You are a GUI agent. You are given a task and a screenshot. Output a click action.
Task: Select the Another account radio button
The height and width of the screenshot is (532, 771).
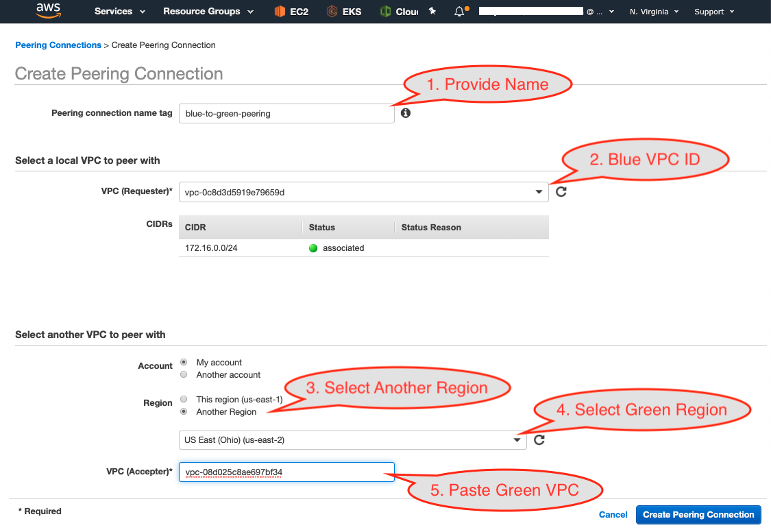(183, 374)
